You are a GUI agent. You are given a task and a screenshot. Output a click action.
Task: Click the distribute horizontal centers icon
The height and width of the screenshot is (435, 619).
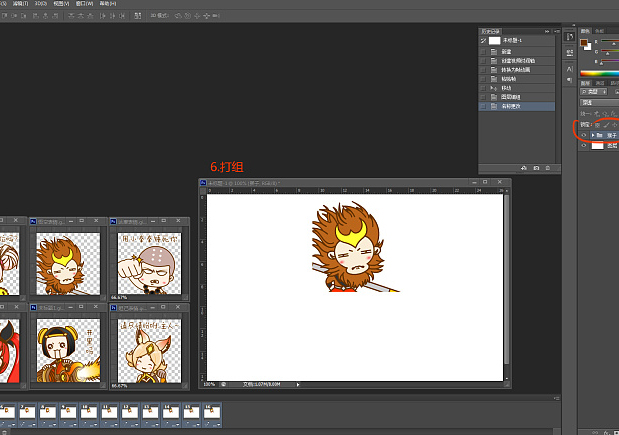(x=113, y=16)
